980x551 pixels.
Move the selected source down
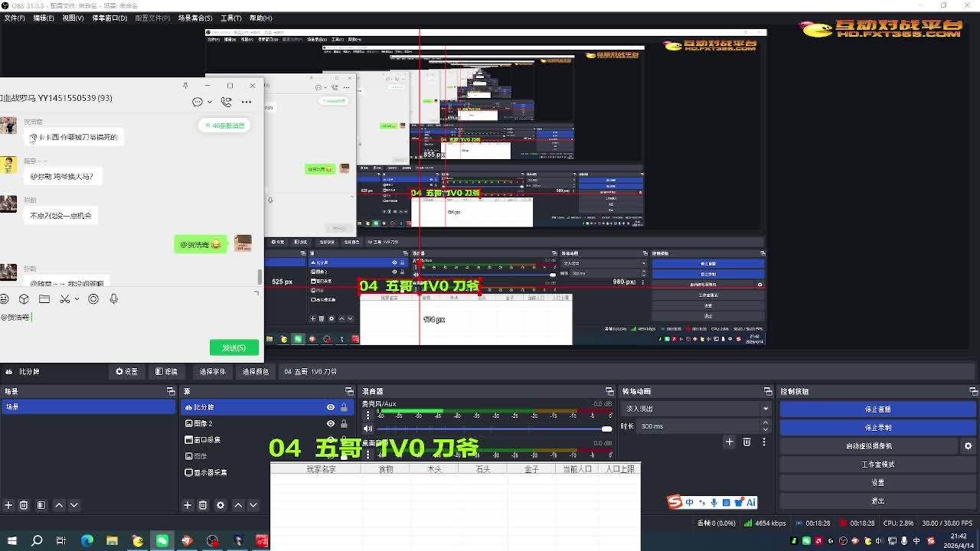point(253,505)
